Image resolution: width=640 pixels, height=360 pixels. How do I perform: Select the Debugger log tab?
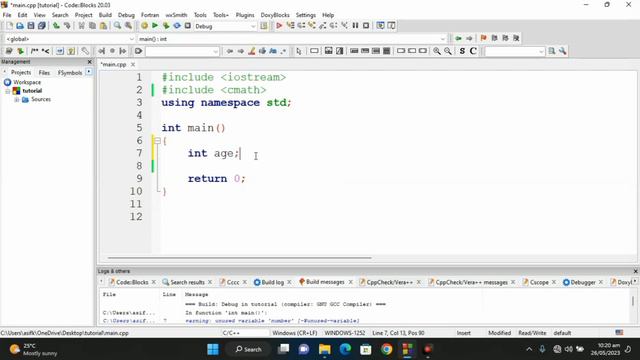[582, 282]
